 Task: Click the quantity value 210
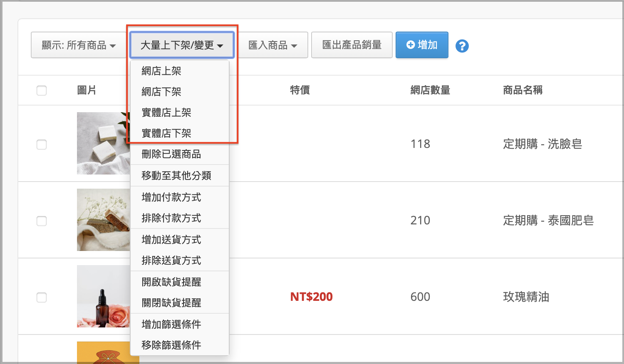pos(420,221)
